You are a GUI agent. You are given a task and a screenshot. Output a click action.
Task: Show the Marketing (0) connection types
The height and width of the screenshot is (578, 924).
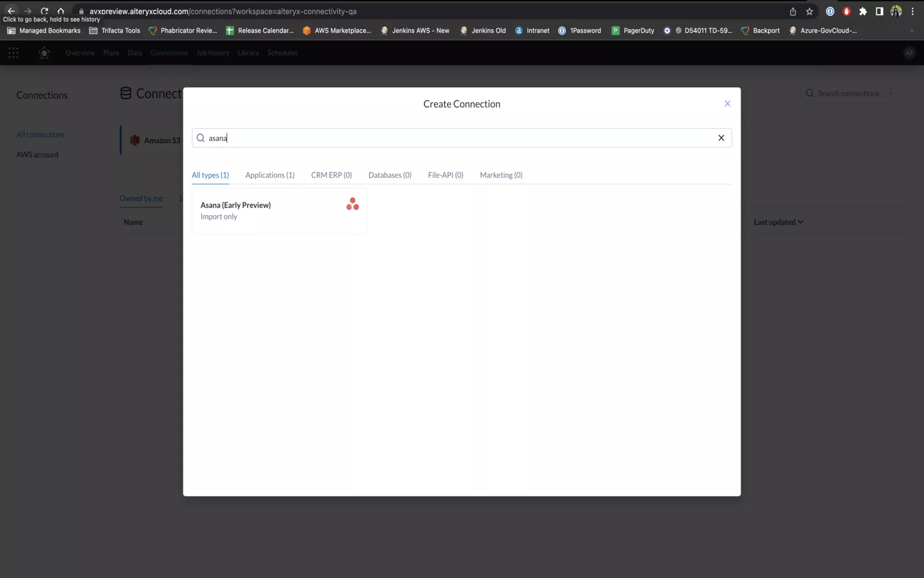pos(501,175)
